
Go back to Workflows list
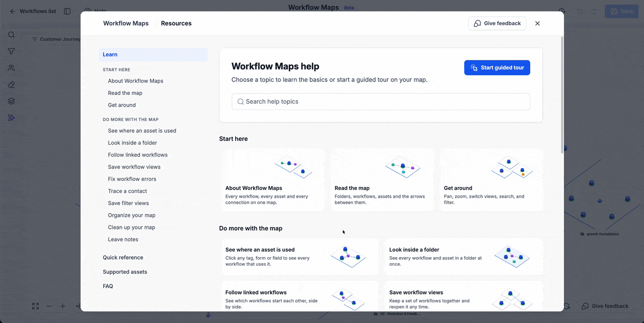point(33,11)
